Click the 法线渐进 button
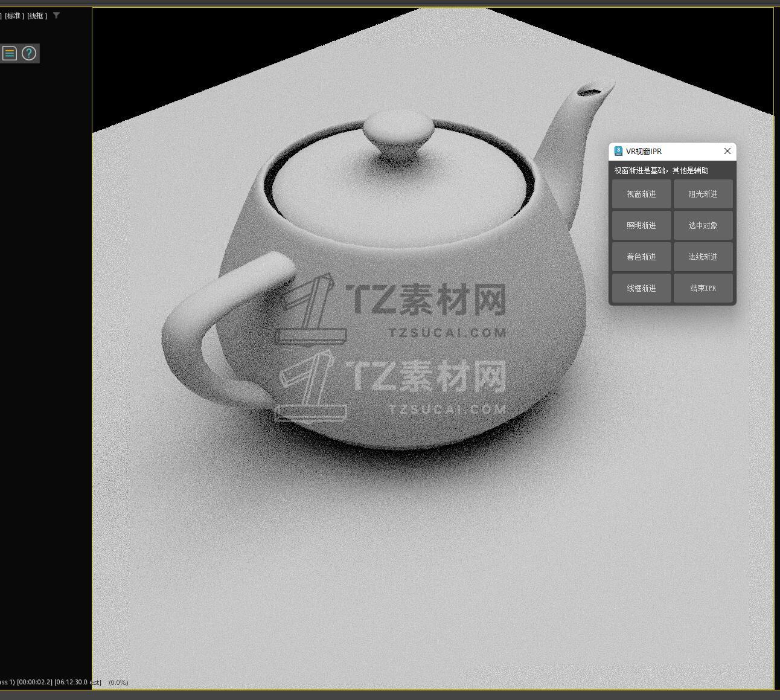 (703, 257)
